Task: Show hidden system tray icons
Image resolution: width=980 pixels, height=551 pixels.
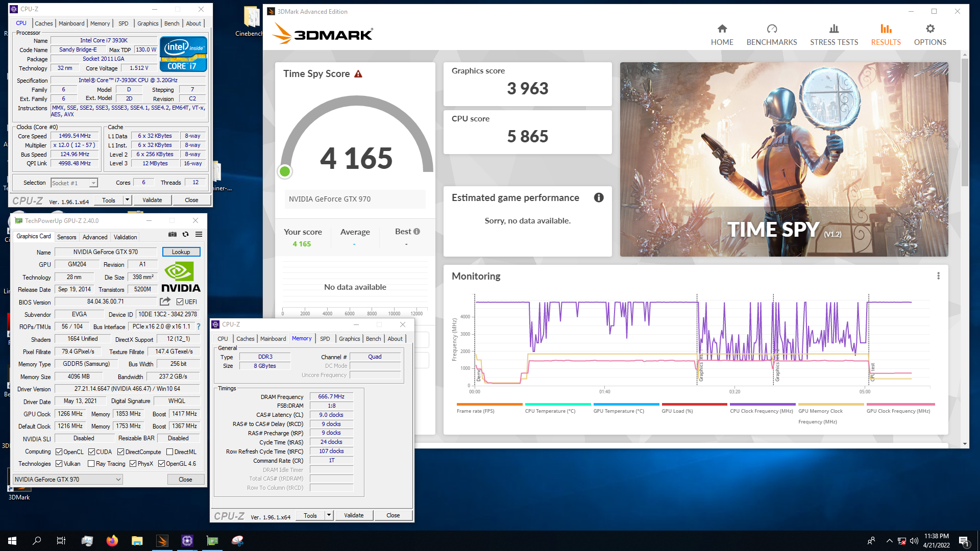Action: click(889, 541)
